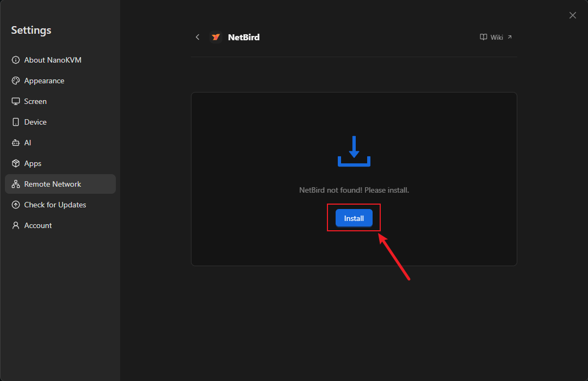This screenshot has height=381, width=588.
Task: Select Apps in the sidebar
Action: [60, 163]
